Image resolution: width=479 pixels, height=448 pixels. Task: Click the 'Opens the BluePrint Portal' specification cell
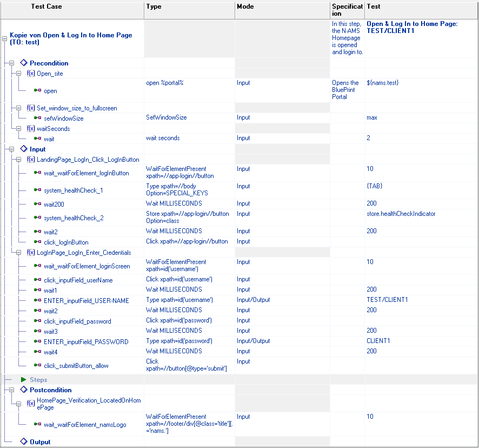(347, 90)
